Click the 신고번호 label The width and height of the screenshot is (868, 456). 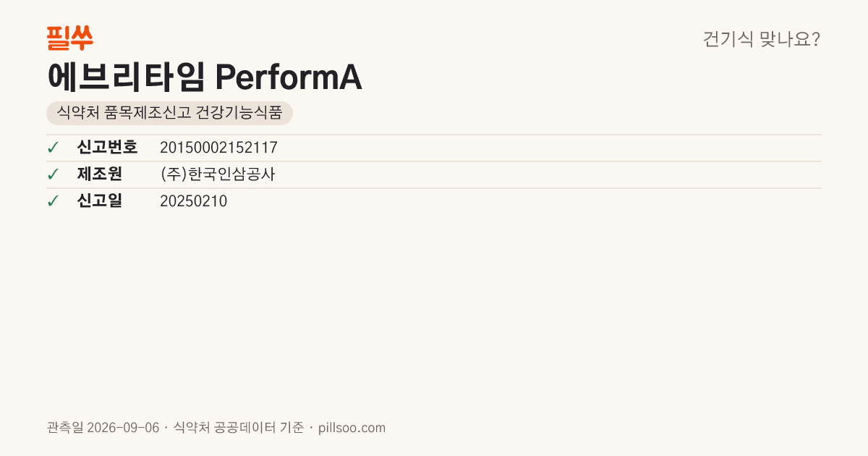pos(107,148)
